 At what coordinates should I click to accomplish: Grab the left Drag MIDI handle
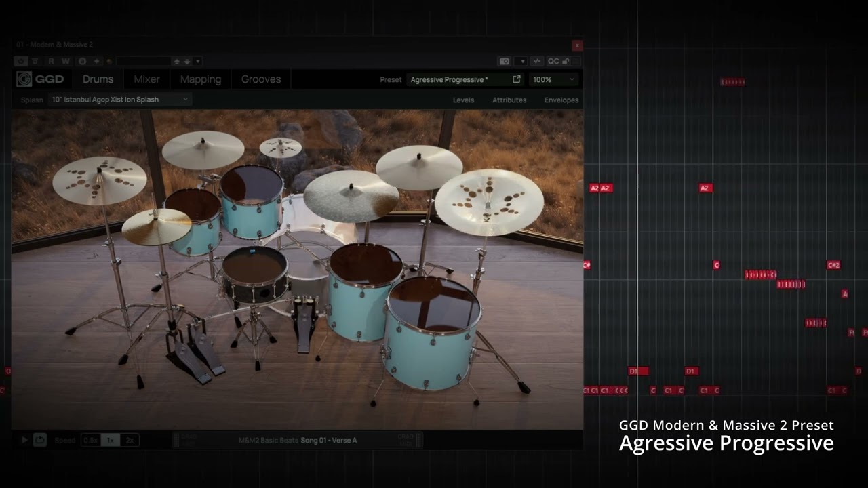pos(176,440)
